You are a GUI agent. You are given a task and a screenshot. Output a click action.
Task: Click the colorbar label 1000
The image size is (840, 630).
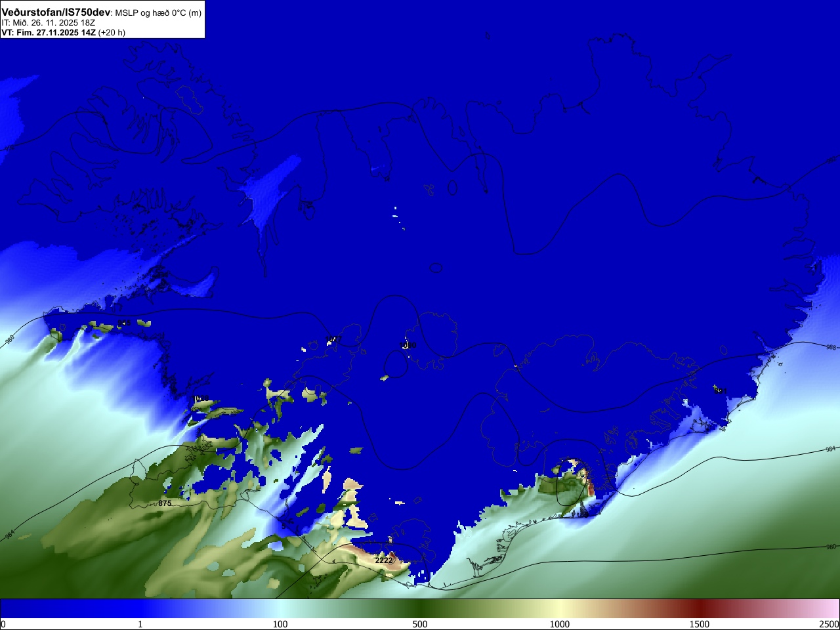[560, 624]
